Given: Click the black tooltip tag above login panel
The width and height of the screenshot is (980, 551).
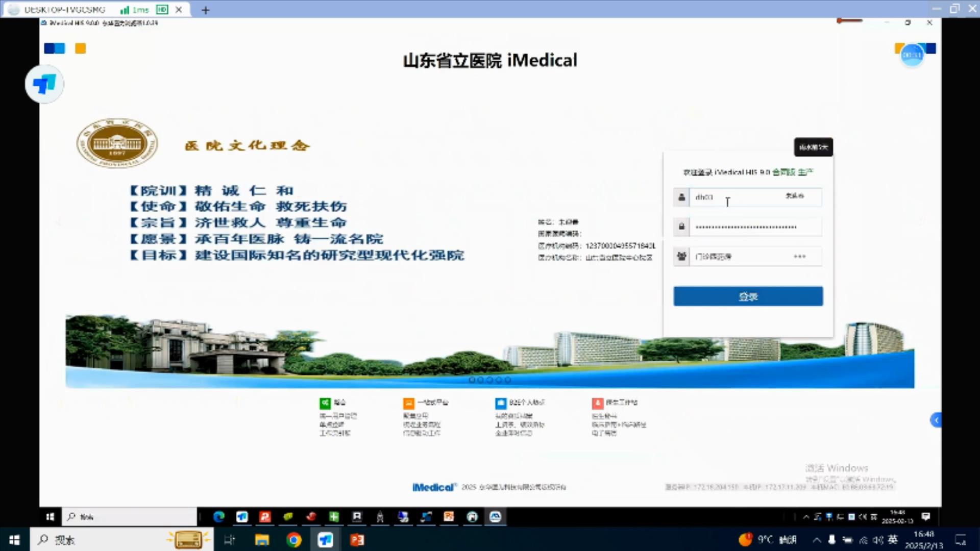Looking at the screenshot, I should [x=814, y=147].
